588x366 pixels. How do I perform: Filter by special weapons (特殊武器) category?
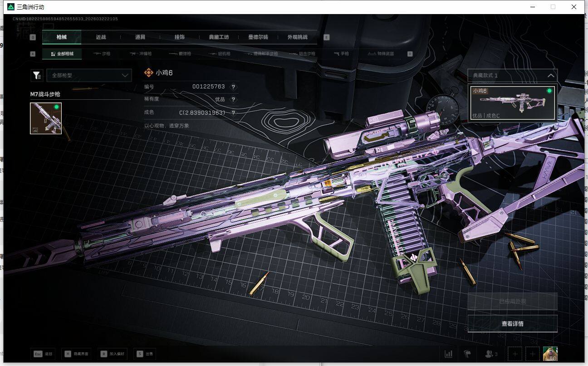click(380, 54)
